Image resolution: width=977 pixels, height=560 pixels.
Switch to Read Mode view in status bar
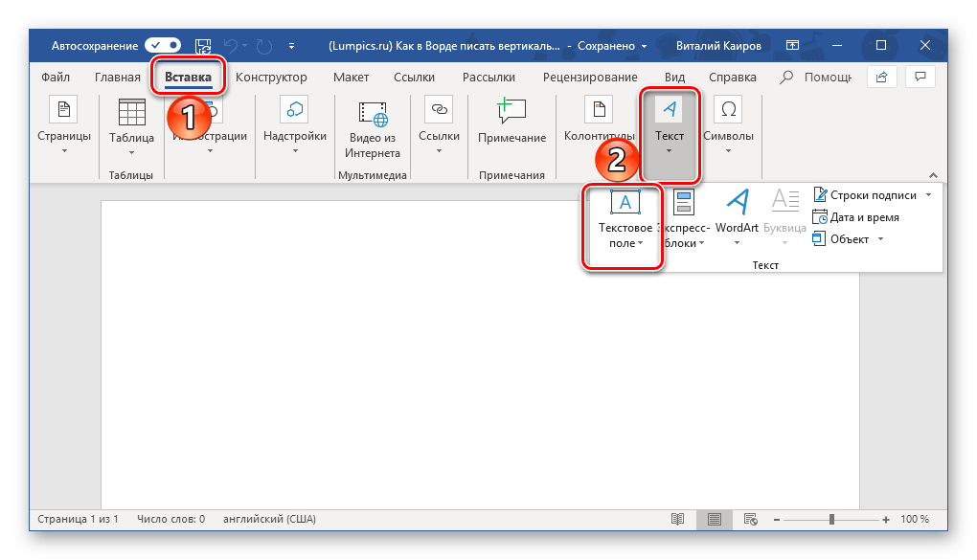(x=678, y=519)
